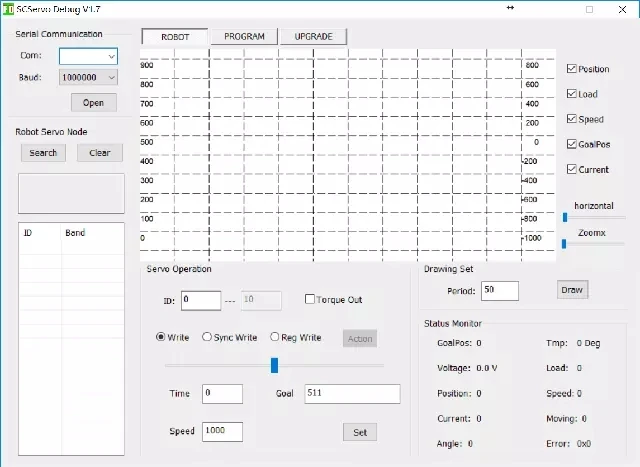Click the 'Moving: 0' status text
The image size is (640, 467).
tap(567, 418)
